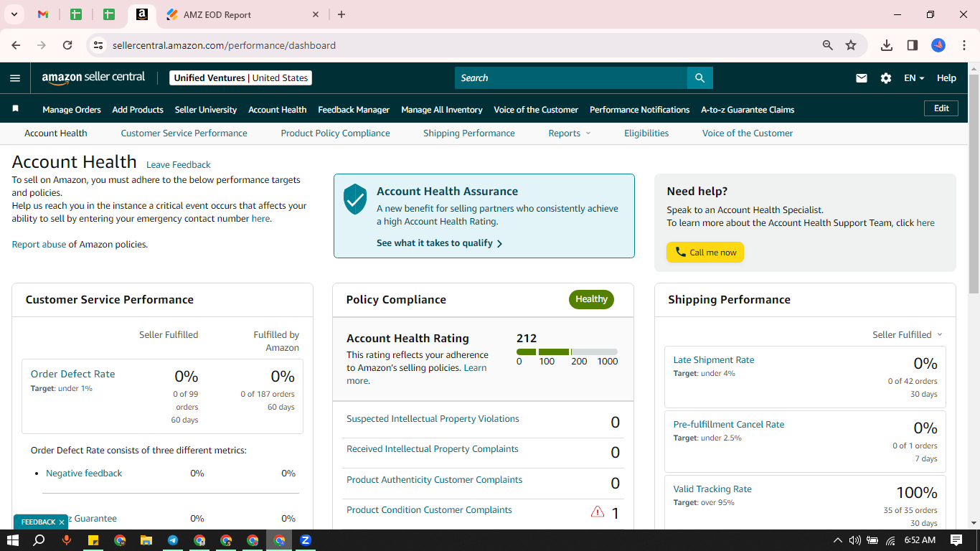Open Manage All Inventory
The height and width of the screenshot is (551, 980).
[442, 110]
